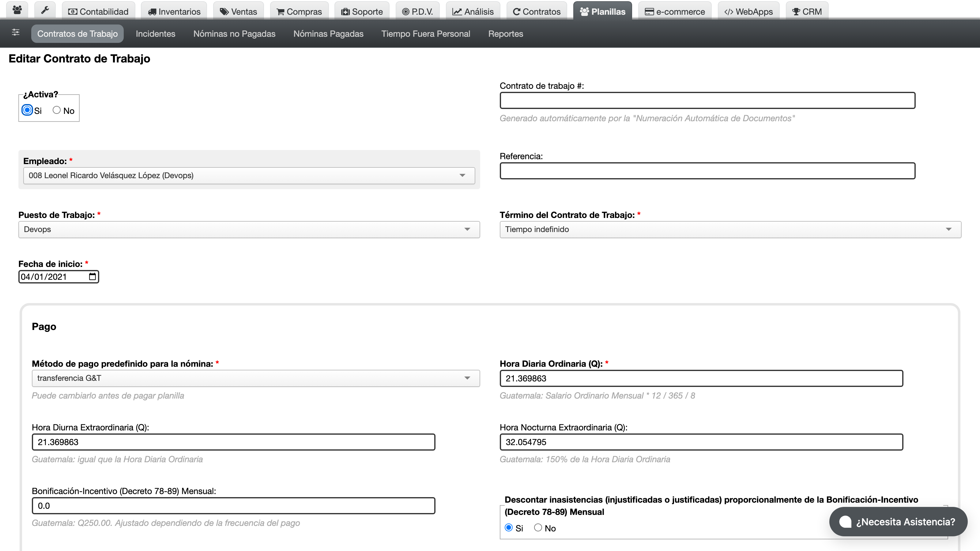Select the Planillas module tab
The width and height of the screenshot is (980, 551).
point(603,11)
